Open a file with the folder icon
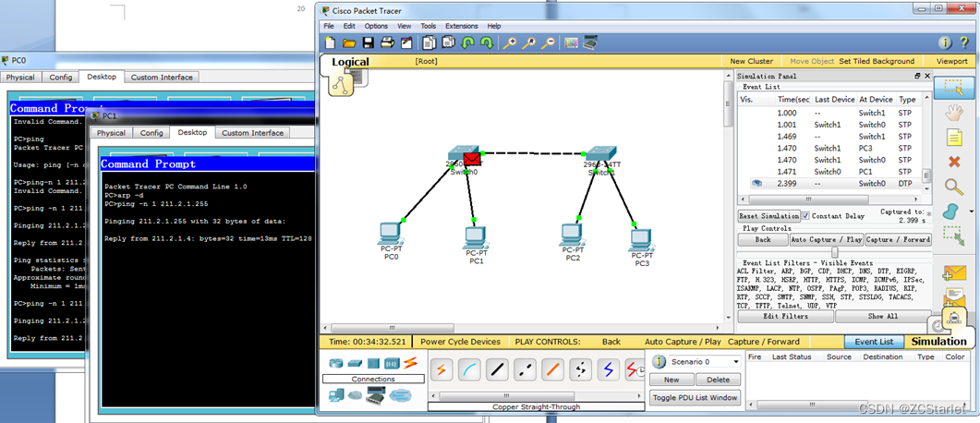 point(349,43)
